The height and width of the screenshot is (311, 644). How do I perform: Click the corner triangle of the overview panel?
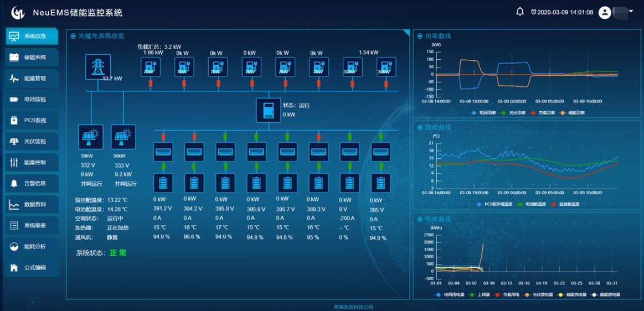pyautogui.click(x=406, y=33)
